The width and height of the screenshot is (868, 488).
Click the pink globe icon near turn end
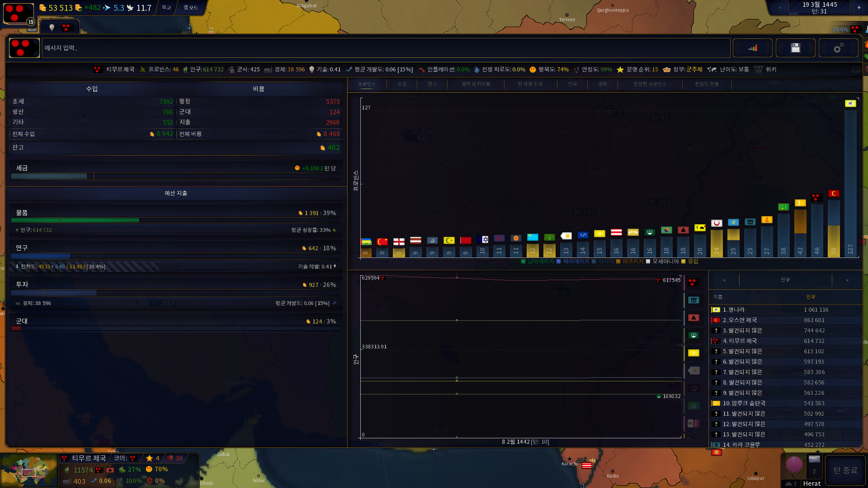pyautogui.click(x=794, y=465)
